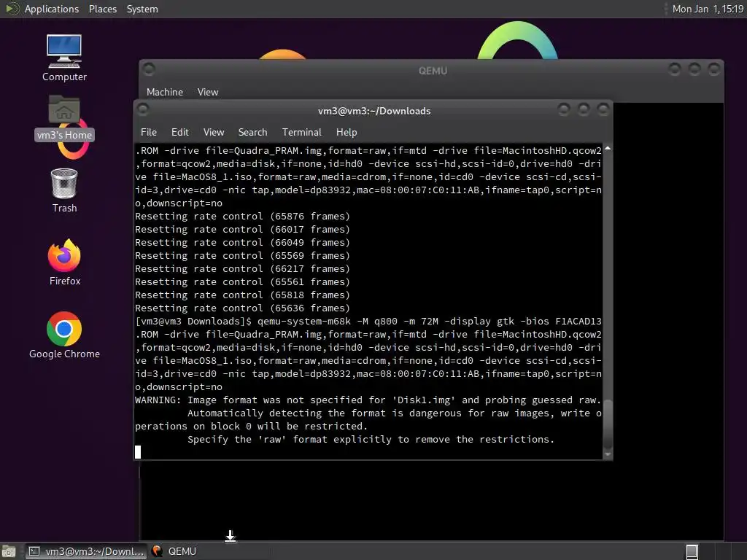Click the 'WARNING: Image format was not specified' line
747x560 pixels.
(x=368, y=400)
